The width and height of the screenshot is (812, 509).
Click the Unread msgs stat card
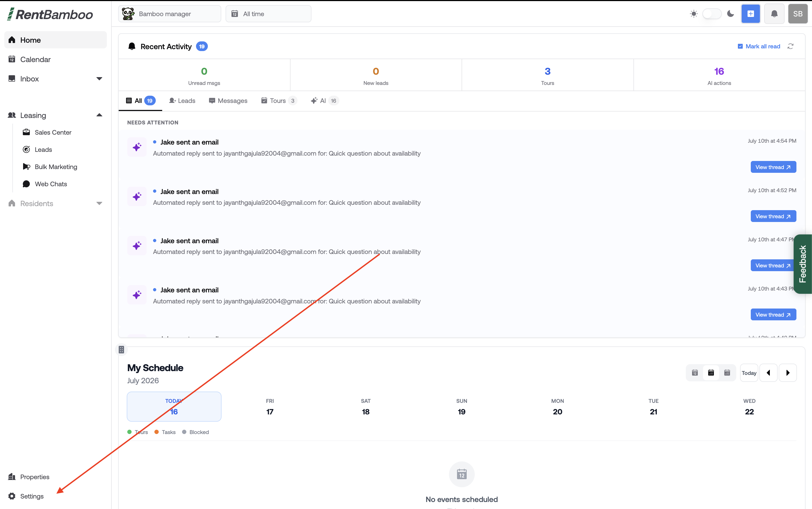(204, 75)
